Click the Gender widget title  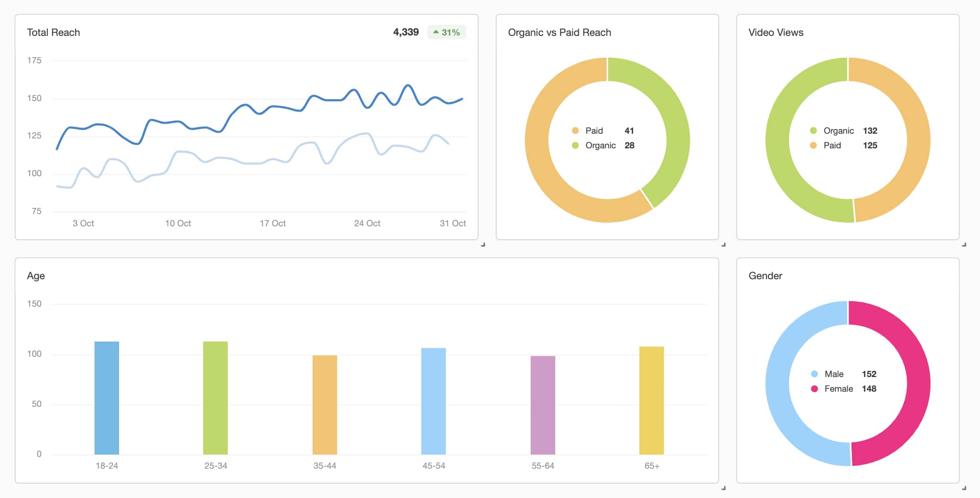click(x=765, y=276)
